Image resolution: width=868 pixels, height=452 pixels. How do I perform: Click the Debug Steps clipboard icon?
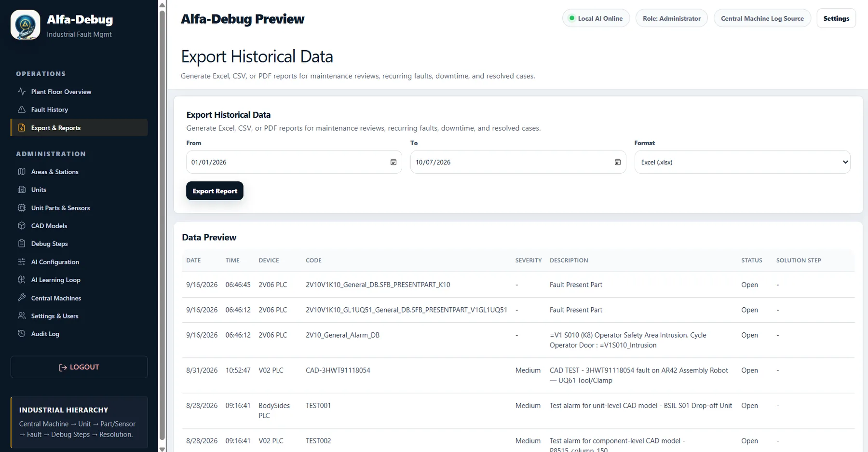[x=22, y=244]
